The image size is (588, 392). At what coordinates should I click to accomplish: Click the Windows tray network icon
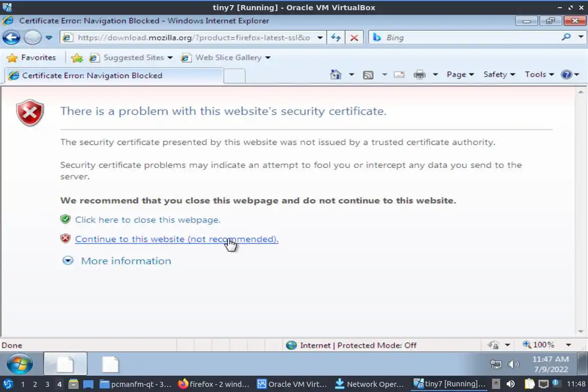(x=496, y=364)
